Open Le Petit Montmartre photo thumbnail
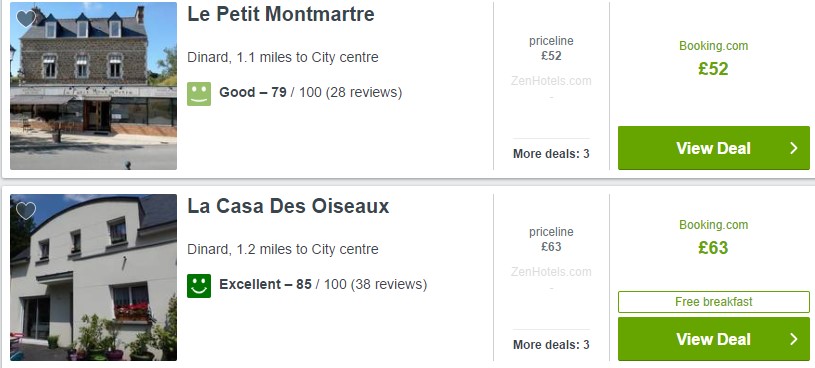 pyautogui.click(x=94, y=86)
